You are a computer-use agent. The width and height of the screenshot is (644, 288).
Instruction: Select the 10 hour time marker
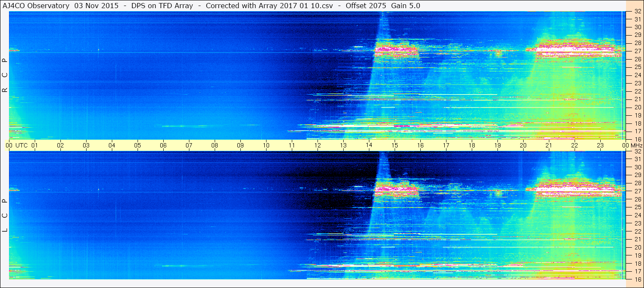pyautogui.click(x=266, y=145)
